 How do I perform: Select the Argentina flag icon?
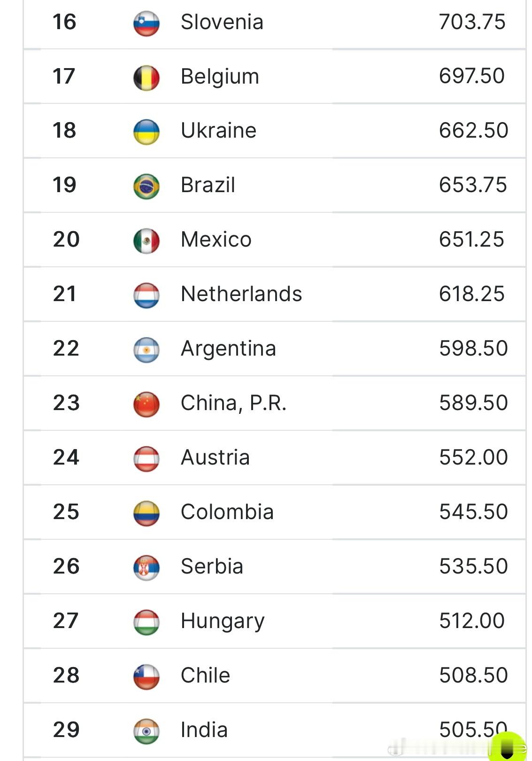[146, 350]
